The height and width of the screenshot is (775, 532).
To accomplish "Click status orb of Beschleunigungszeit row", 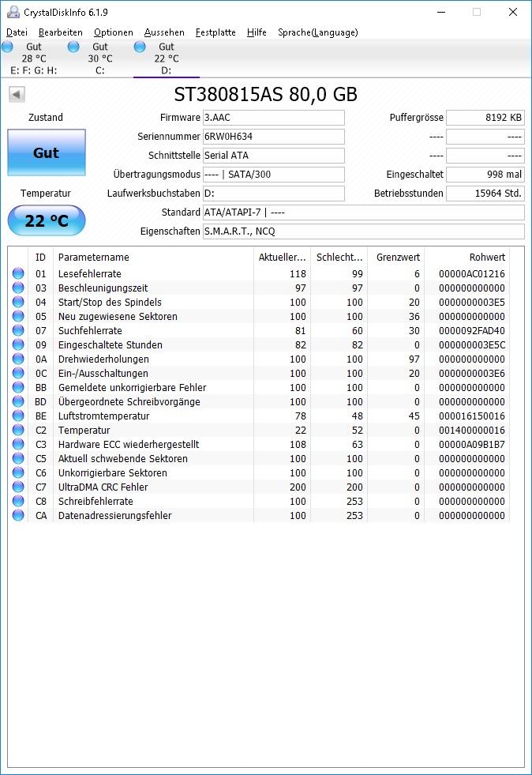I will [x=18, y=288].
